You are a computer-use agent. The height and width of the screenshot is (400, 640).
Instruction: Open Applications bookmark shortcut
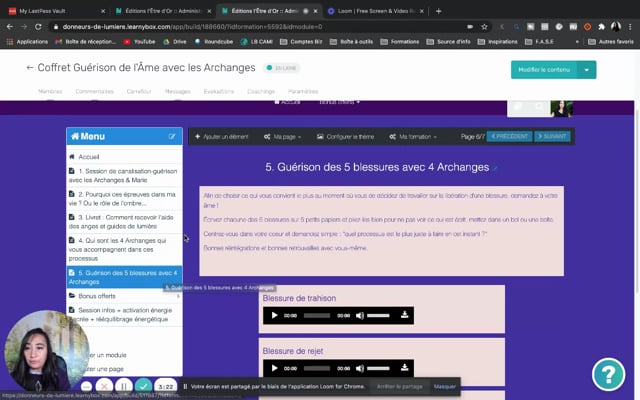pyautogui.click(x=27, y=42)
